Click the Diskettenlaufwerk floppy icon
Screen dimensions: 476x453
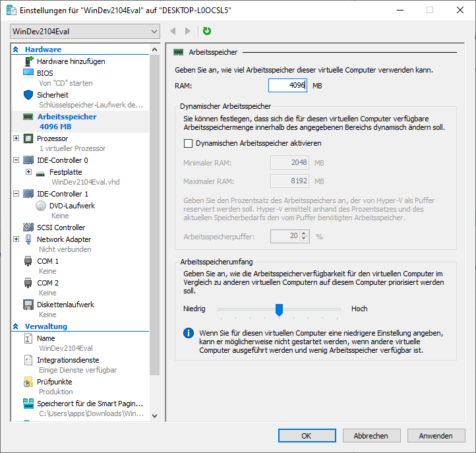point(28,305)
